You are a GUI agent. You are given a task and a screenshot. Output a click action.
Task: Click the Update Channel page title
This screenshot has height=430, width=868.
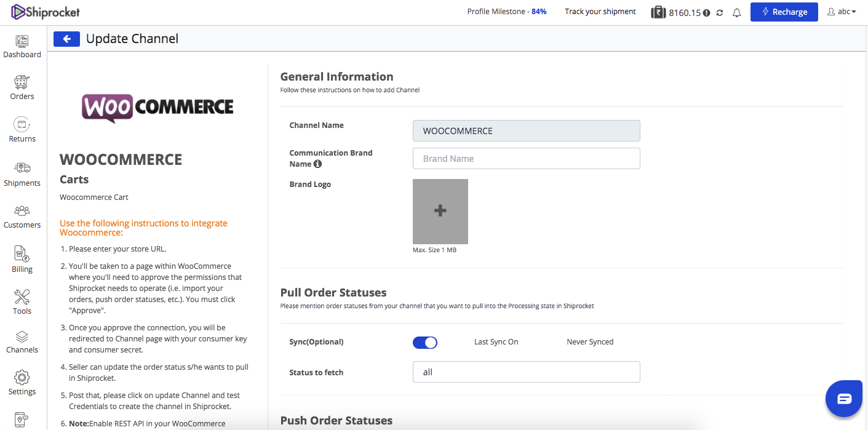click(132, 39)
